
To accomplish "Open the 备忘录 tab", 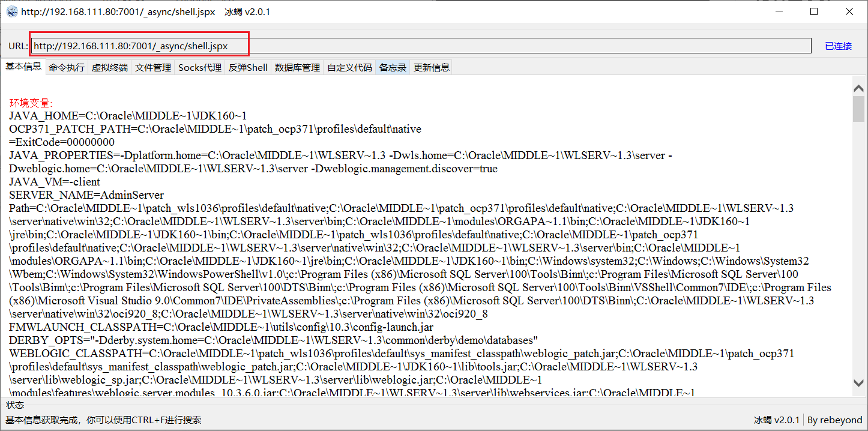I will [x=393, y=67].
